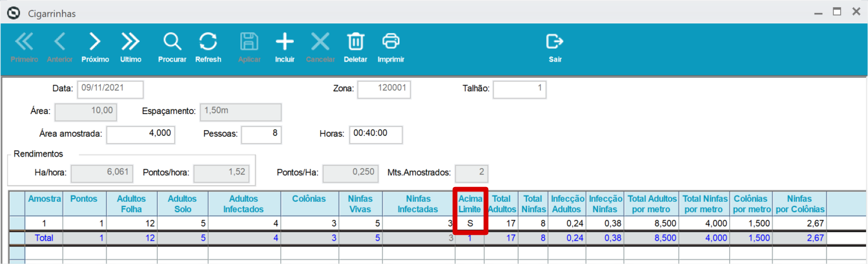The width and height of the screenshot is (868, 264).
Task: Select the Total row label
Action: [x=44, y=238]
